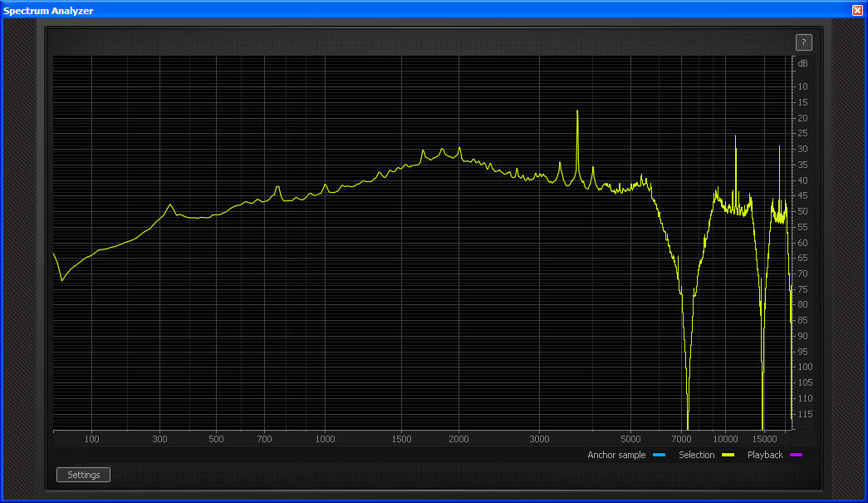Open the question mark help button
The width and height of the screenshot is (868, 503).
click(x=804, y=42)
